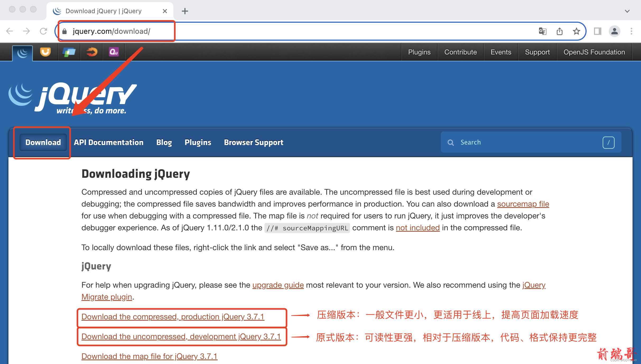Go forward using the browser forward arrow
Image resolution: width=641 pixels, height=364 pixels.
26,31
